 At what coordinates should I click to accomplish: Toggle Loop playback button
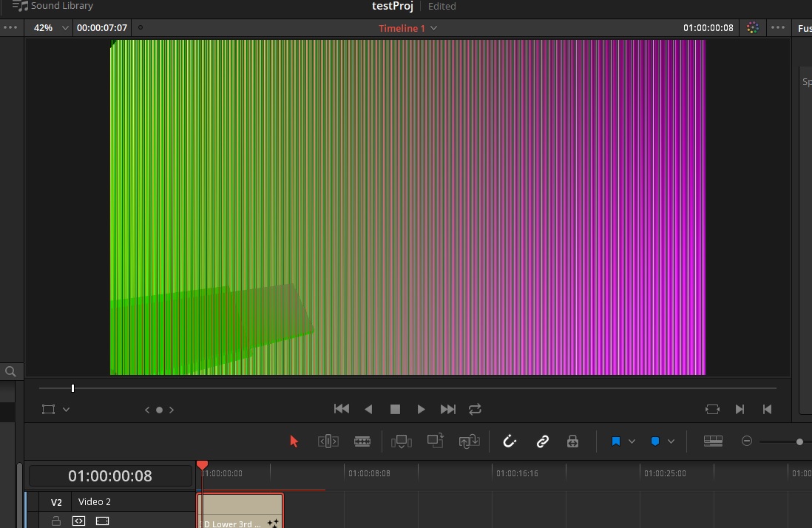(x=475, y=410)
